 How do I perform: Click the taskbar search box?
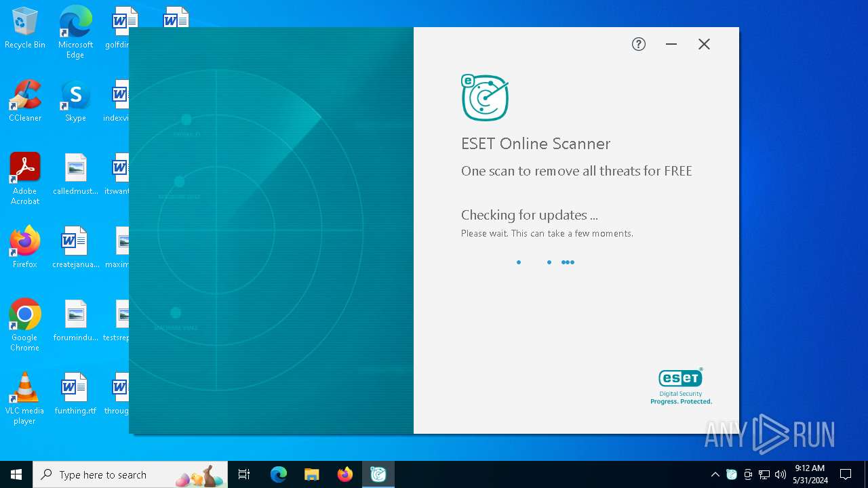pos(130,474)
